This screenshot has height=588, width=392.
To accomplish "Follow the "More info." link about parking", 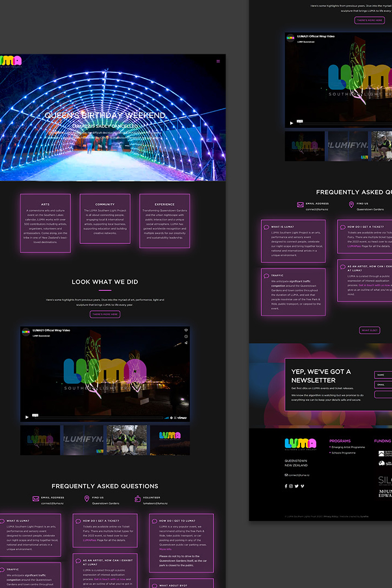I will pyautogui.click(x=166, y=549).
